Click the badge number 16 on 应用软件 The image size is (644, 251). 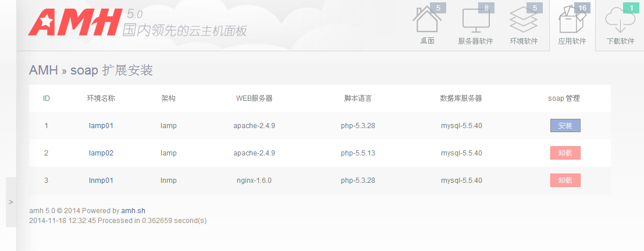pos(582,8)
